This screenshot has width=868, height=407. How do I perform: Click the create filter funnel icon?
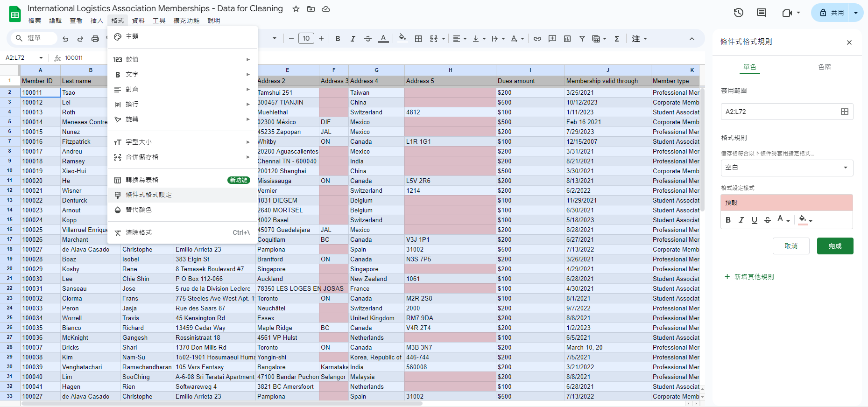(x=582, y=39)
